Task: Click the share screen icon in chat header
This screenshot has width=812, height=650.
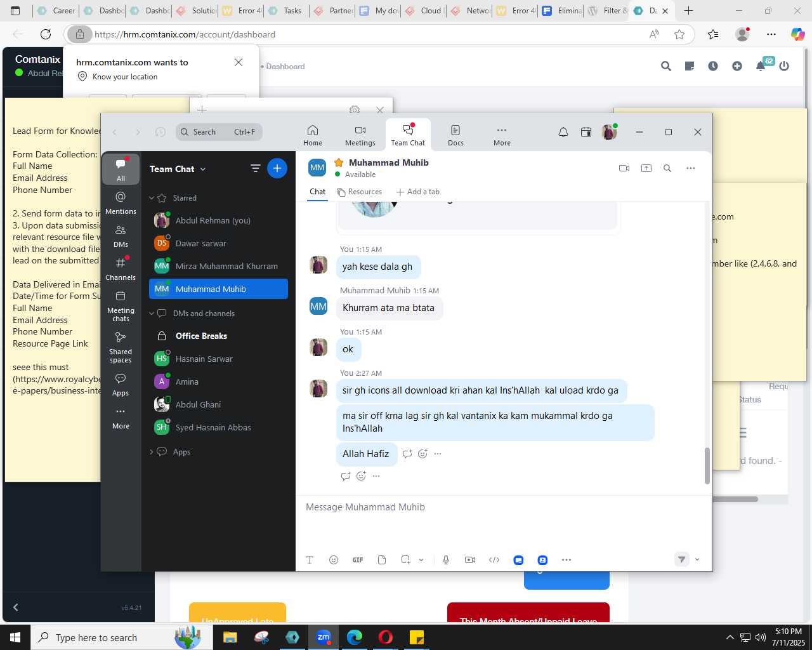Action: (646, 168)
